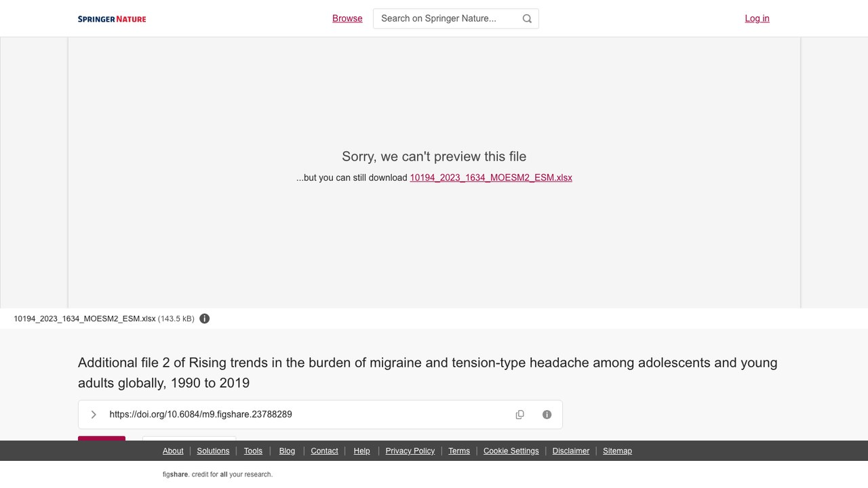Click the title 'Additional file 2 of Rising trends'
This screenshot has height=488, width=868.
[428, 373]
